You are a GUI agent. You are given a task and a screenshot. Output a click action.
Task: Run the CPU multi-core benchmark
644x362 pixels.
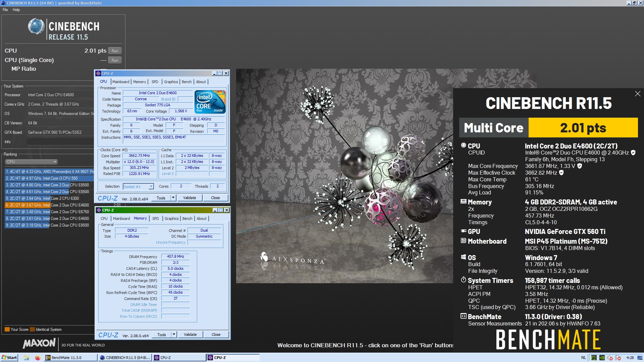tap(115, 51)
